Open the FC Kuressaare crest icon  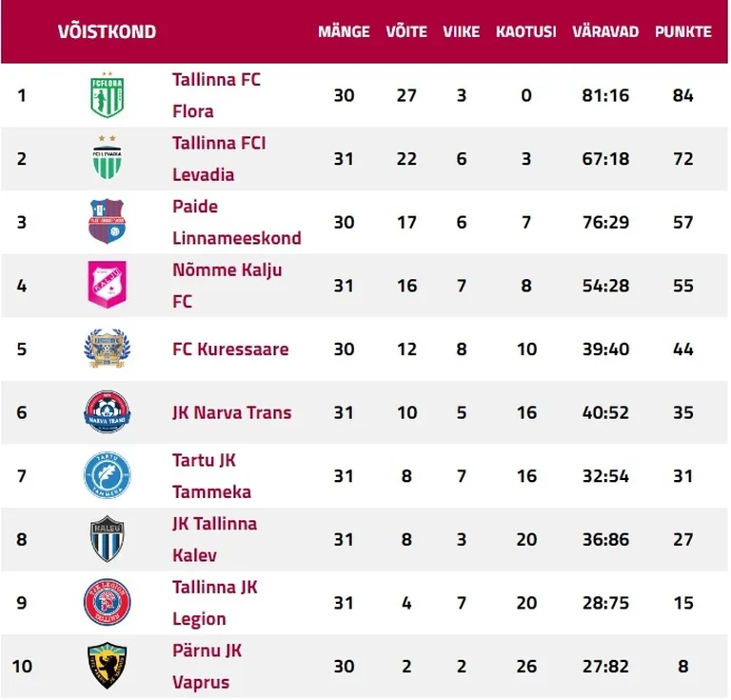(107, 349)
